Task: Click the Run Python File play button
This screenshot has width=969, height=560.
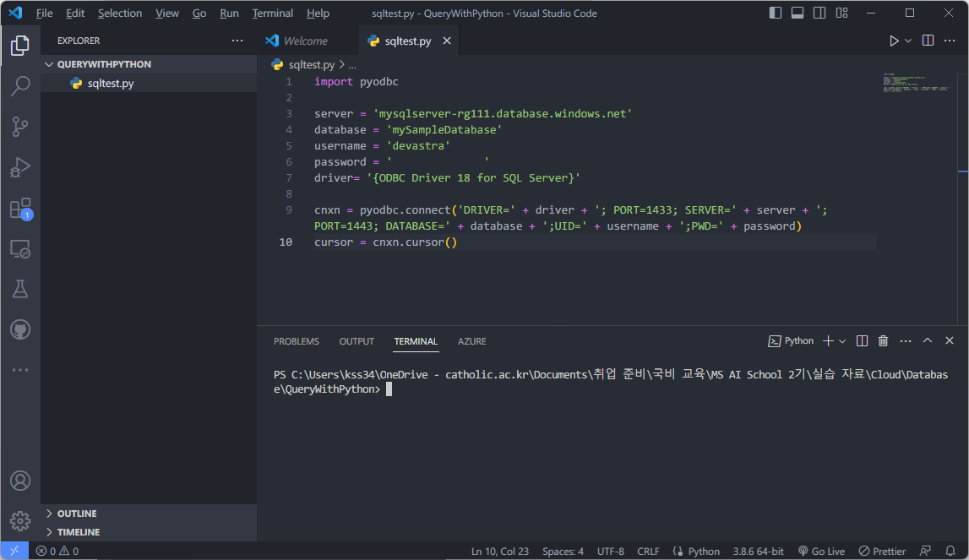Action: coord(894,41)
